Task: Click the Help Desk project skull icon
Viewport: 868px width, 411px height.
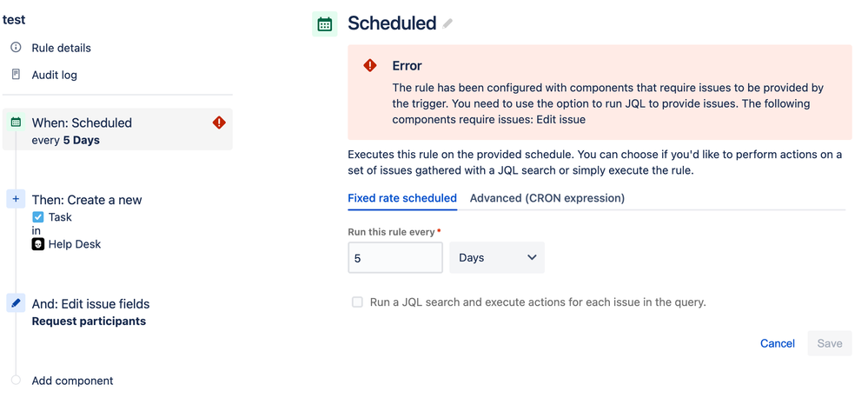Action: (x=38, y=244)
